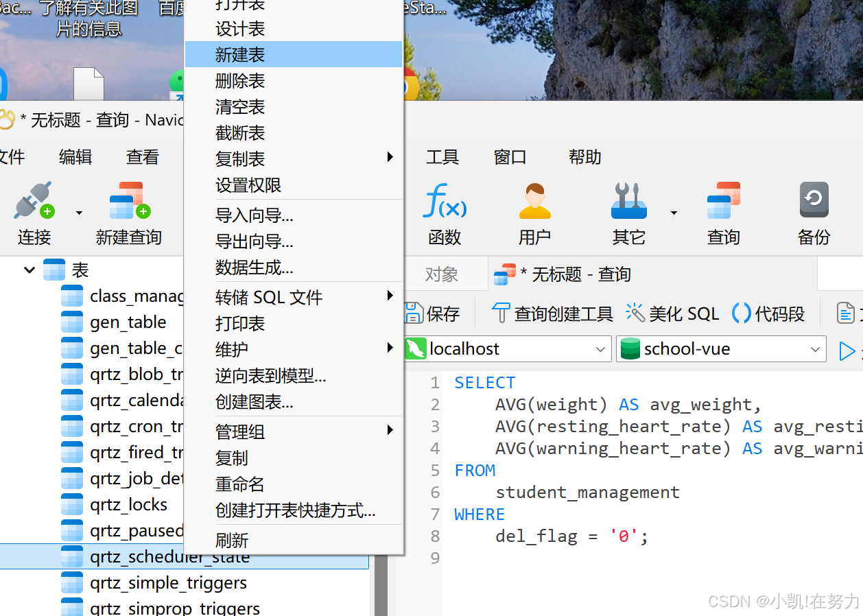This screenshot has width=863, height=616.
Task: Click the white file icon on the desktop
Action: [88, 84]
